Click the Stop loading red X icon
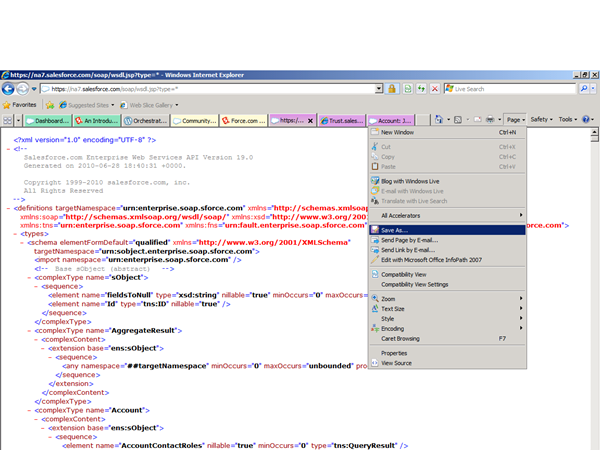Image resolution: width=600 pixels, height=450 pixels. (435, 89)
